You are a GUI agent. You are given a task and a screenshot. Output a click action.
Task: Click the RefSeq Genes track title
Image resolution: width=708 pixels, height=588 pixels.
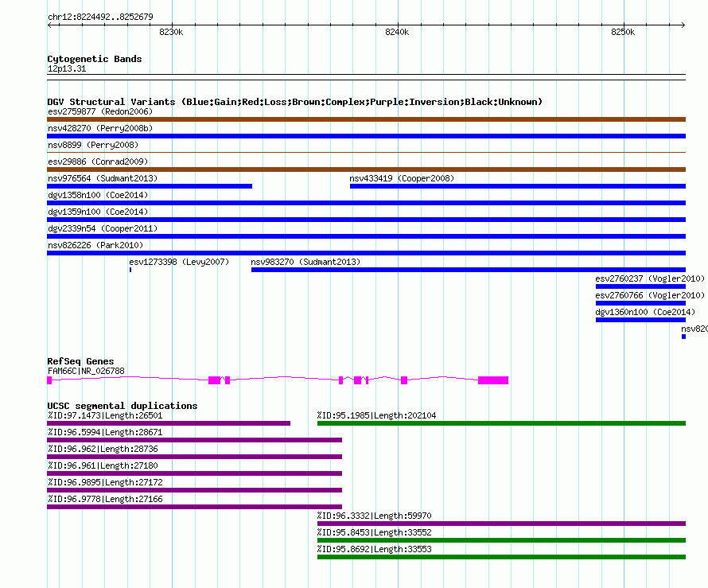tap(80, 361)
